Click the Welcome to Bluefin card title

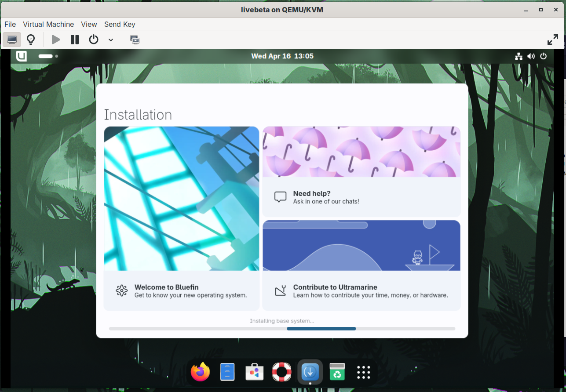tap(167, 287)
